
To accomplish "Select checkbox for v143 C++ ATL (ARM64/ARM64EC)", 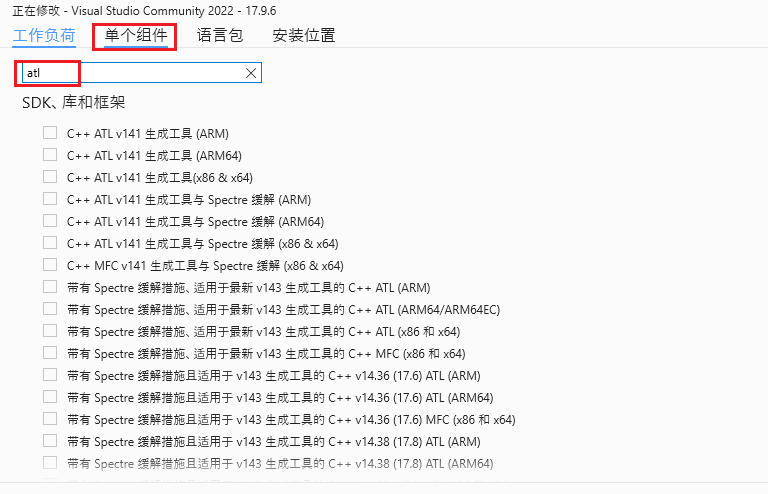I will (50, 309).
